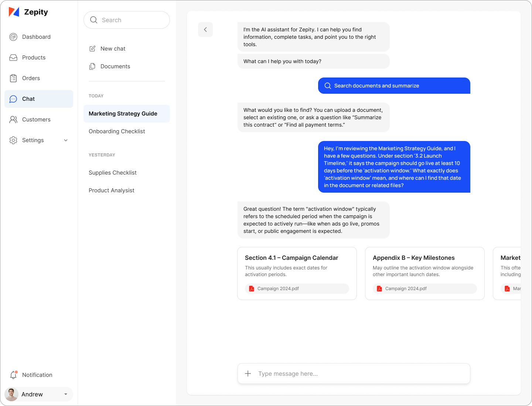
Task: Start a new chat with pencil icon
Action: 92,49
